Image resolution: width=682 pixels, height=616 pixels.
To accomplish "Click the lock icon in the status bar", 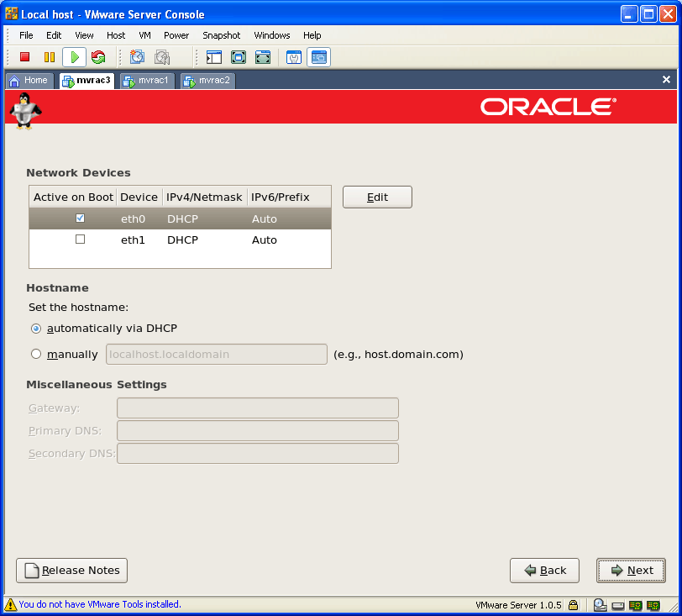I will point(573,604).
